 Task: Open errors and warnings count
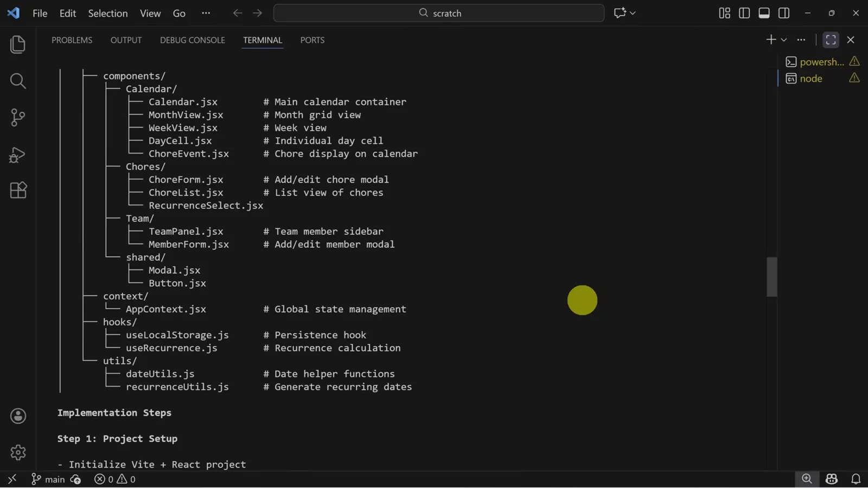pos(115,479)
